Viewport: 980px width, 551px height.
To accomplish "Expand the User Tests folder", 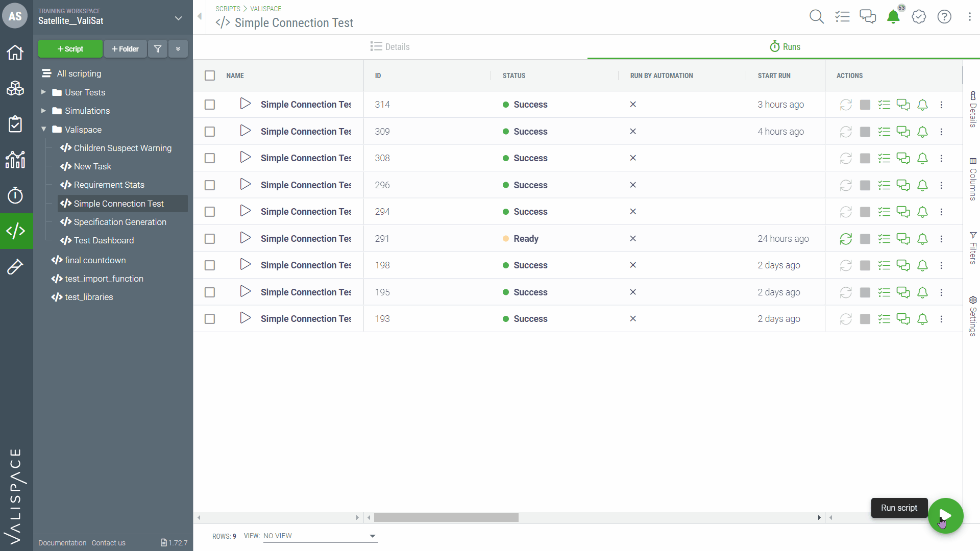I will point(43,92).
